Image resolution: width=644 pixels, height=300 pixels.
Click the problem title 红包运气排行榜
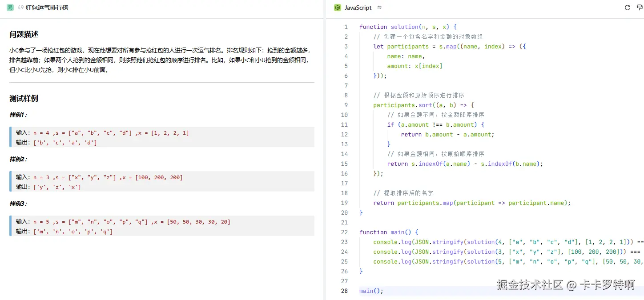coord(47,8)
